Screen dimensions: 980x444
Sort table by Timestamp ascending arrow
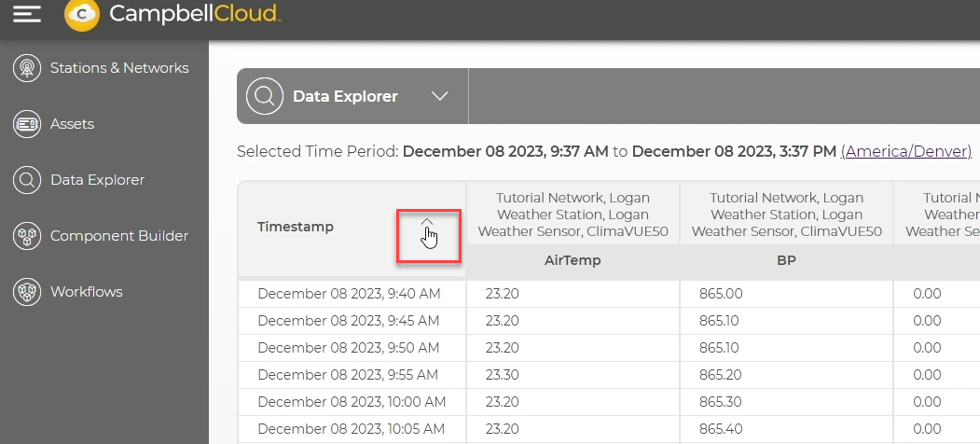click(427, 222)
